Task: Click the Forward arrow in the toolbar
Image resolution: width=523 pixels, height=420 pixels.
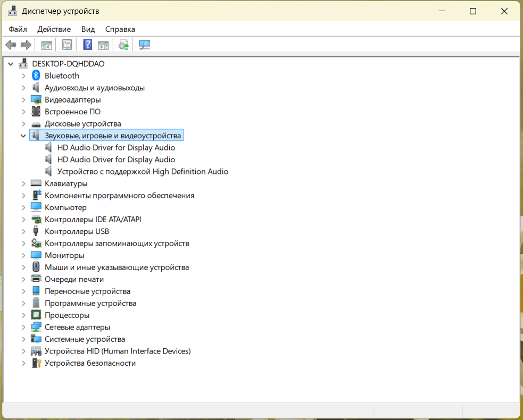Action: (x=26, y=45)
